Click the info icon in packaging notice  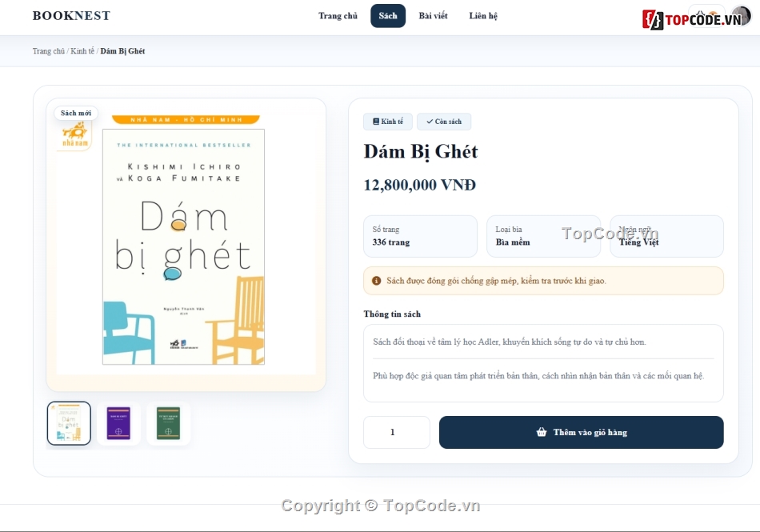[376, 281]
